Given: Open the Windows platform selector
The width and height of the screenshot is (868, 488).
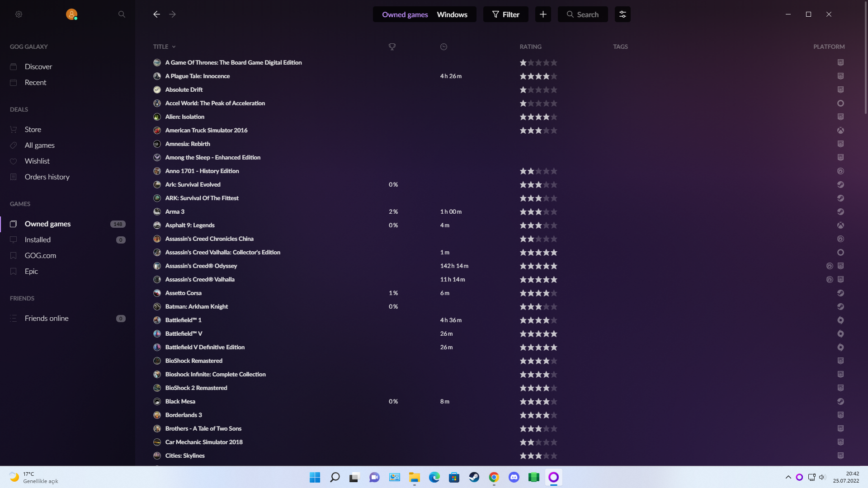Looking at the screenshot, I should click(x=452, y=14).
